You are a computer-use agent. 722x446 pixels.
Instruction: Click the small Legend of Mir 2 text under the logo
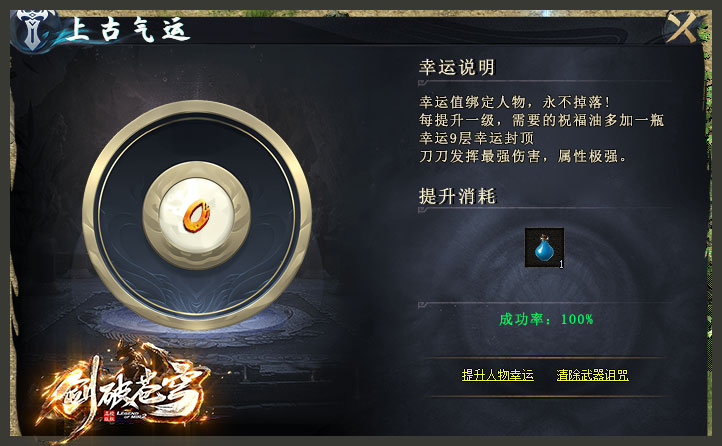pos(131,415)
